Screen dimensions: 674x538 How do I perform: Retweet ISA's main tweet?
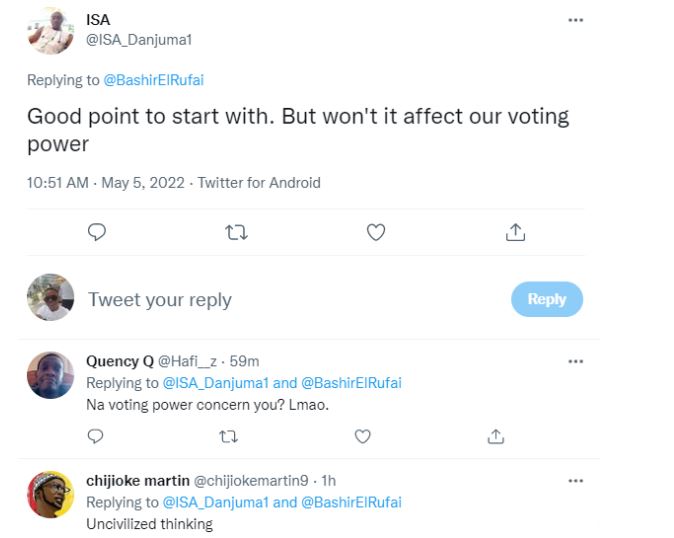(236, 232)
